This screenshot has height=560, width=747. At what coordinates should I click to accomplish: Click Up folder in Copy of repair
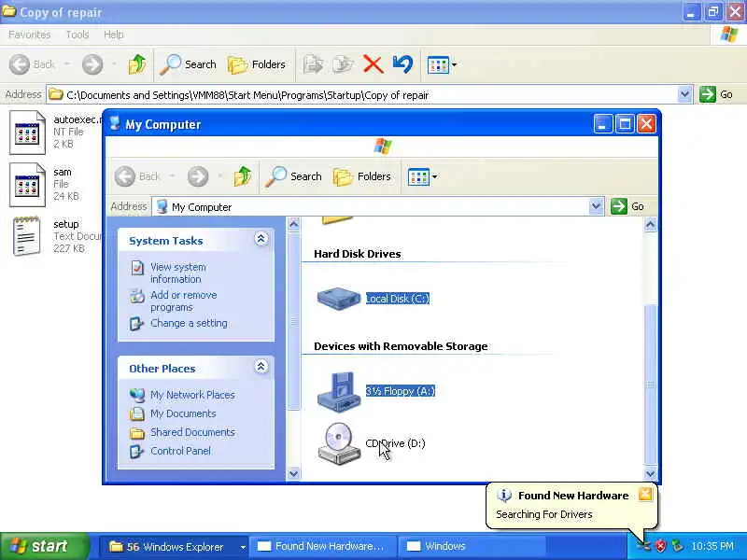[x=137, y=64]
